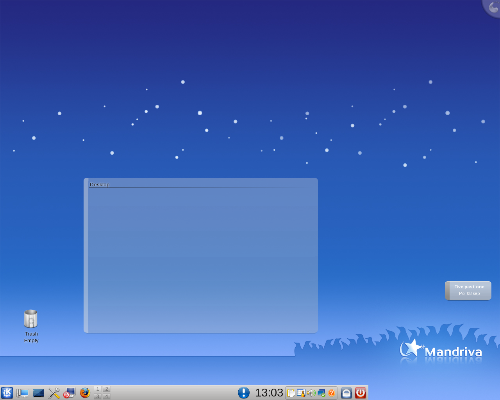
Task: Open the dark blue screen launcher in panel
Action: [38, 393]
